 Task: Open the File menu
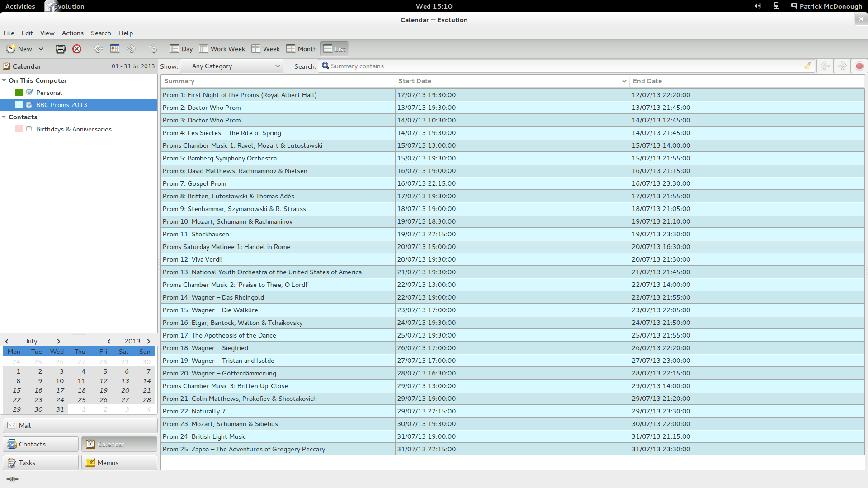(x=9, y=33)
